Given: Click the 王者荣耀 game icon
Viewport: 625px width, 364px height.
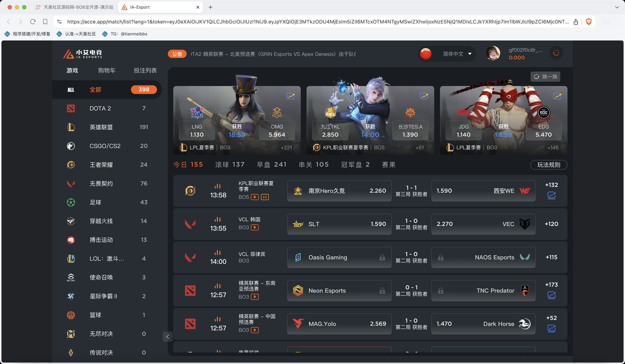Looking at the screenshot, I should 71,164.
